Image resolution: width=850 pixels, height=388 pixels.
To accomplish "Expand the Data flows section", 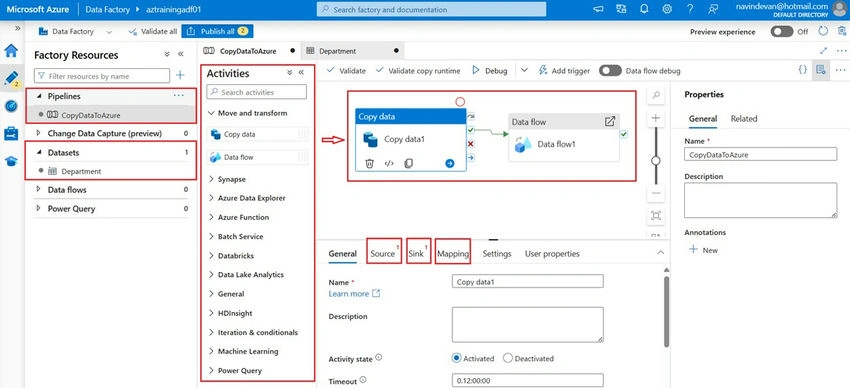I will 38,190.
